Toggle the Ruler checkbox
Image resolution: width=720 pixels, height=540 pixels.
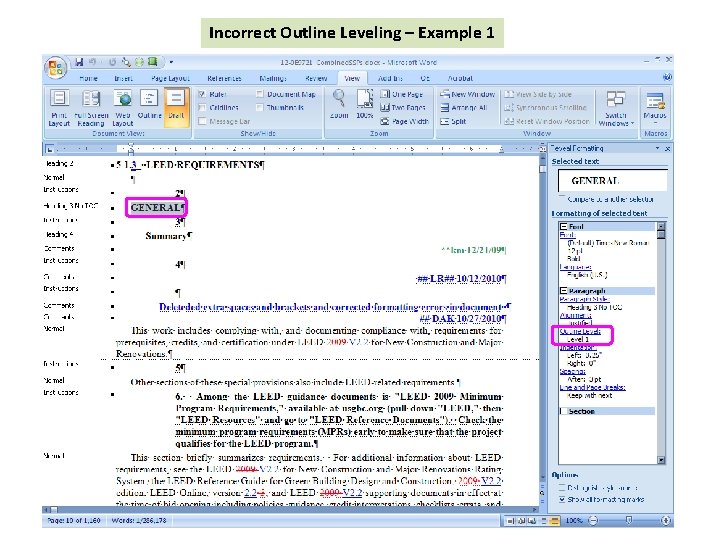(202, 94)
